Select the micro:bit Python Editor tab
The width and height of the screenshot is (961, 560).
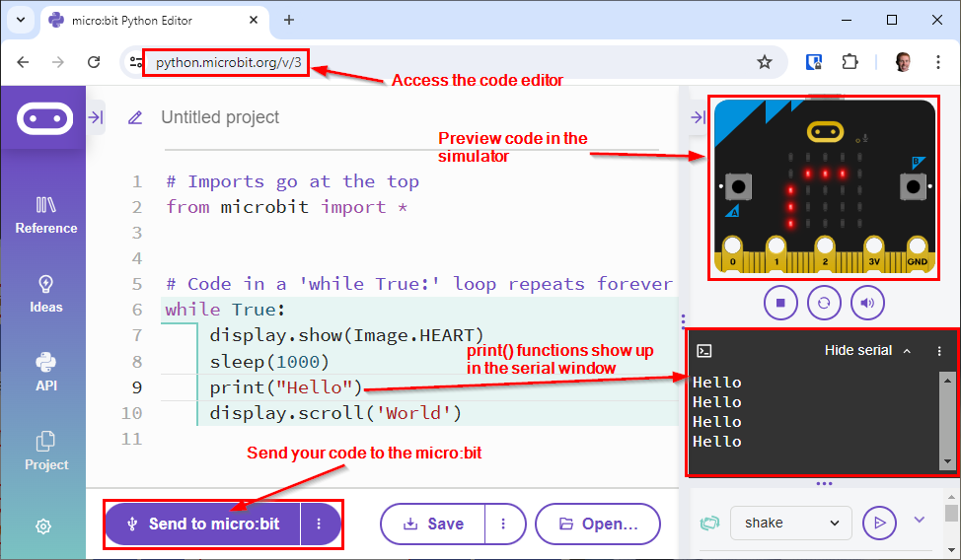point(155,21)
